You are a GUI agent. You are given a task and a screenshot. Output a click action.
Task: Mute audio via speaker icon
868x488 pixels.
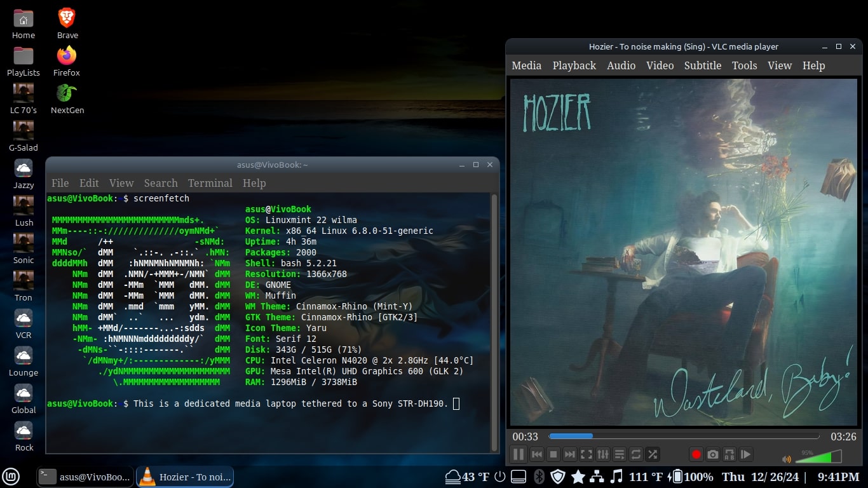click(x=787, y=459)
